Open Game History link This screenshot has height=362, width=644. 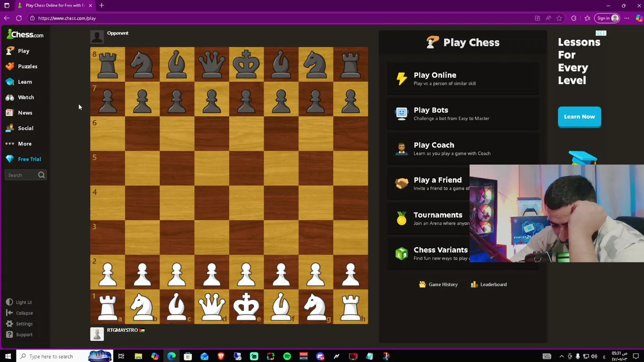coord(438,285)
